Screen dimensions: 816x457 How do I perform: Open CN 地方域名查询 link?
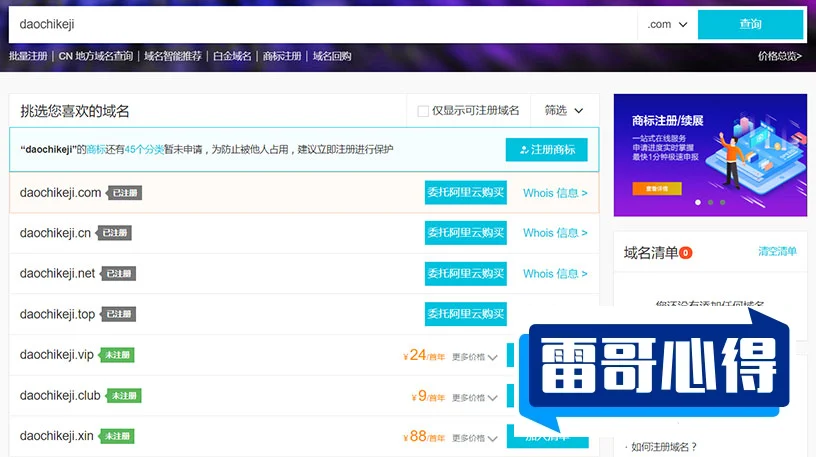point(96,56)
